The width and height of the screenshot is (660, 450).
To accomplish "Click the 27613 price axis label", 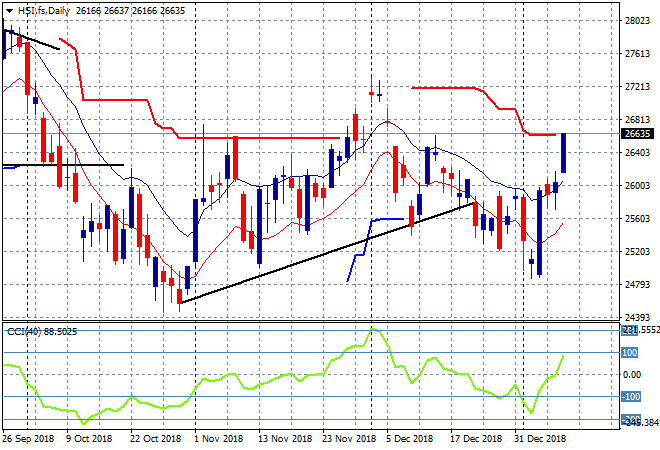I will click(637, 53).
